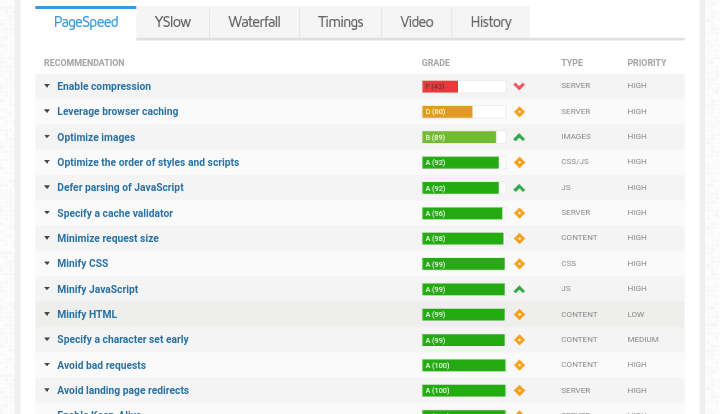This screenshot has height=414, width=720.
Task: Click green up-arrow icon for Minify JavaScript
Action: coord(519,290)
